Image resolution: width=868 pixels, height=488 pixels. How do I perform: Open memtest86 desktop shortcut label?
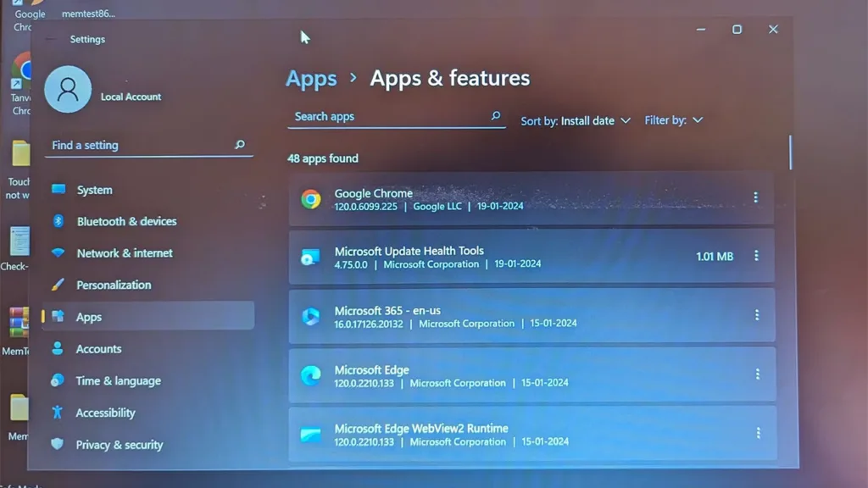click(x=88, y=14)
